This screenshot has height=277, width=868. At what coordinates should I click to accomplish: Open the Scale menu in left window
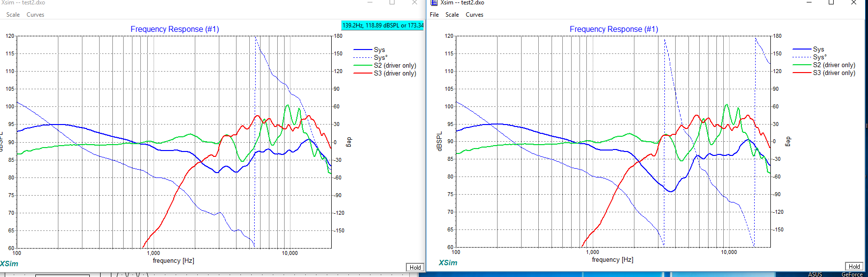[13, 15]
